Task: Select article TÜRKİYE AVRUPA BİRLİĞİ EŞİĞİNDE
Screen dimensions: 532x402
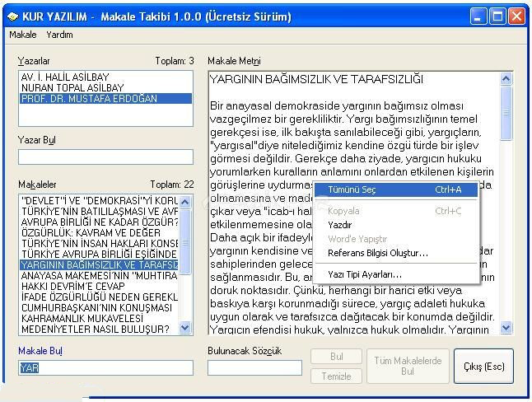Action: 99,255
